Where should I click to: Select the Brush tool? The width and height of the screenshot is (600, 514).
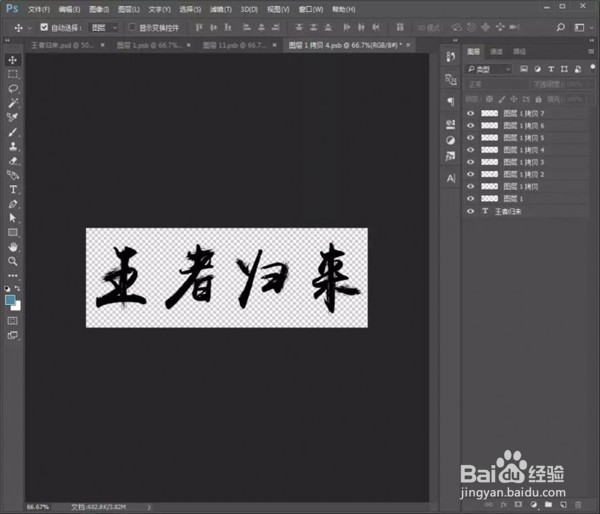(x=13, y=132)
